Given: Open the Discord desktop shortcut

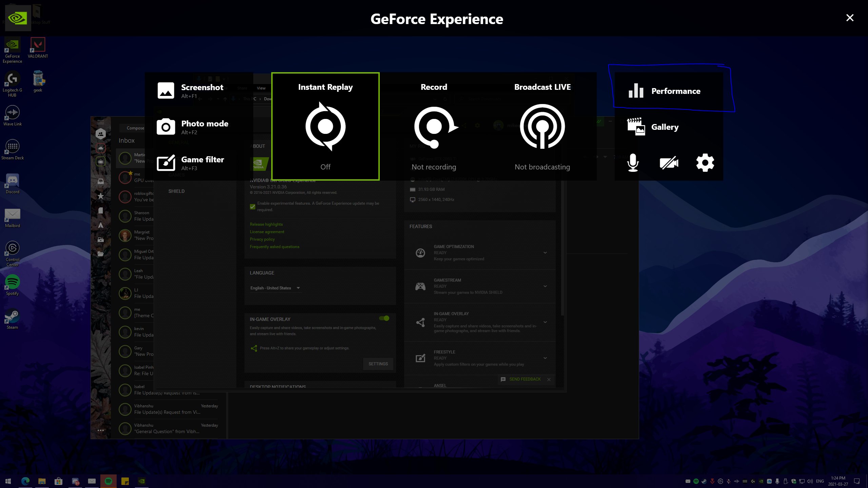Looking at the screenshot, I should [x=13, y=183].
